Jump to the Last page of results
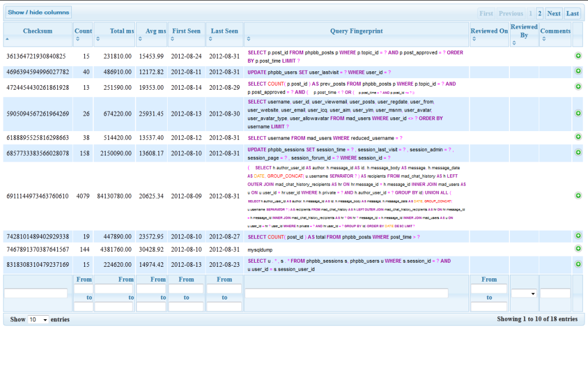This screenshot has width=588, height=368. click(572, 13)
